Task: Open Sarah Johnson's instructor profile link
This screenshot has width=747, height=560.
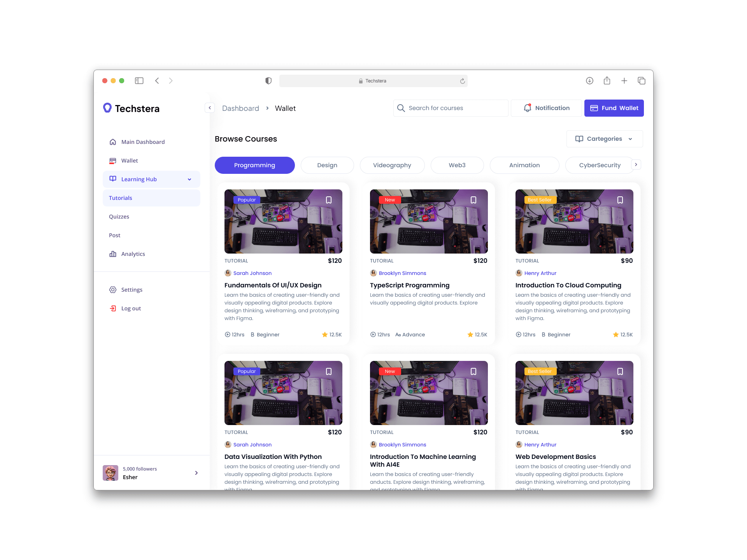Action: pyautogui.click(x=252, y=273)
